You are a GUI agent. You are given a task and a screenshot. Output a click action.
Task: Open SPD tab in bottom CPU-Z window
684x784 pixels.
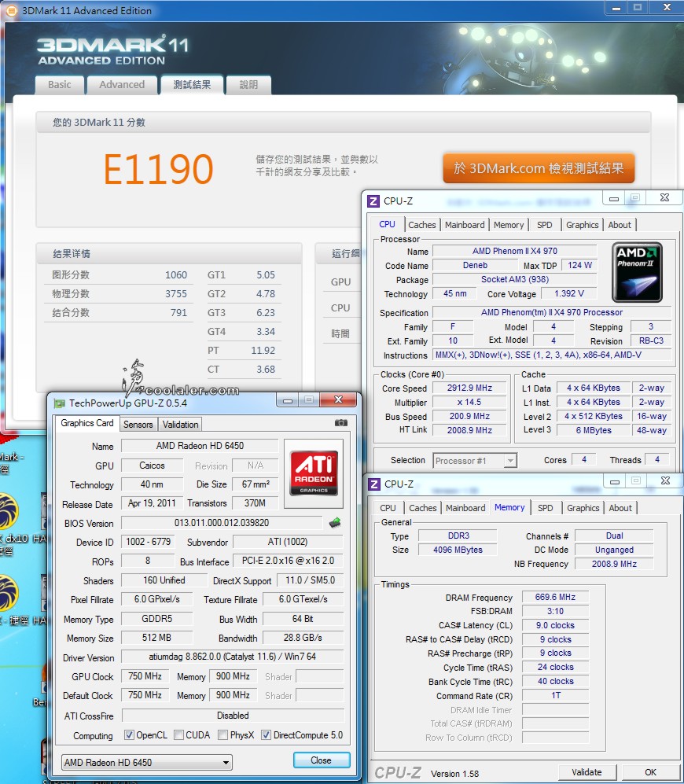pyautogui.click(x=545, y=508)
